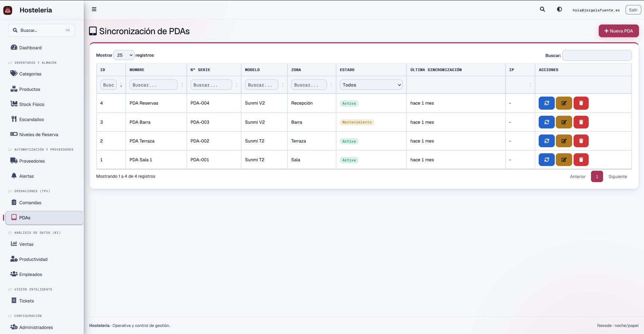Sync the PDA Terraza device

click(546, 141)
